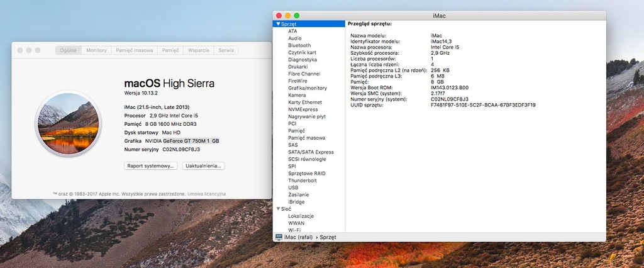644x268 pixels.
Task: Switch to the Serwis tab
Action: 226,50
